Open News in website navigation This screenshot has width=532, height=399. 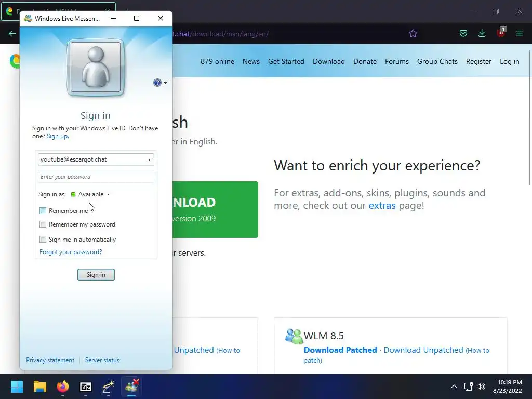click(x=251, y=61)
